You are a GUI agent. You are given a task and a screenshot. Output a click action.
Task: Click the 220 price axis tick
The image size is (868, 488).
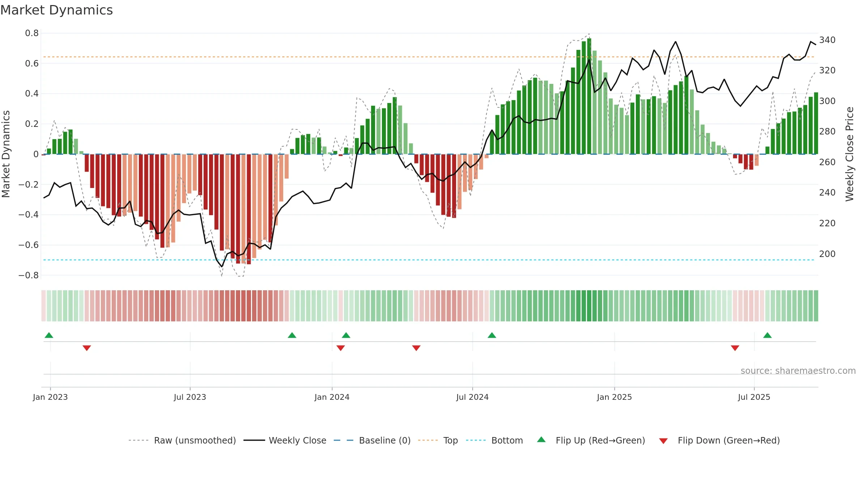point(827,223)
